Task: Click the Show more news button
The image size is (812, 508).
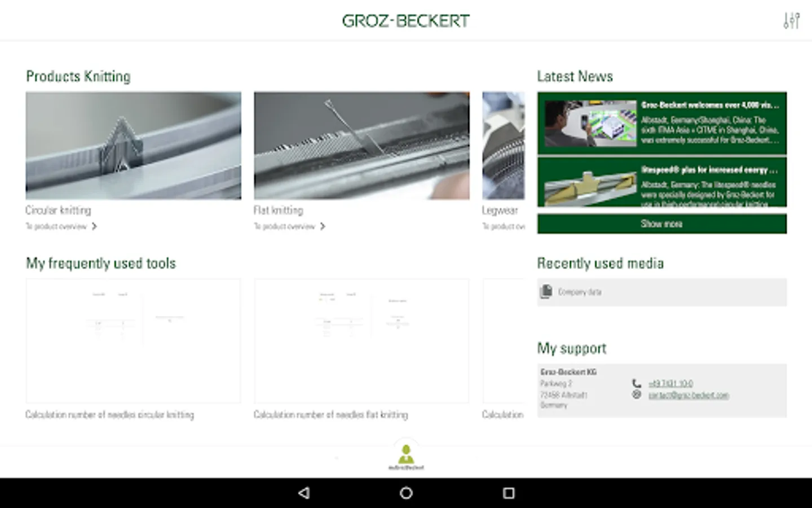Action: coord(662,224)
